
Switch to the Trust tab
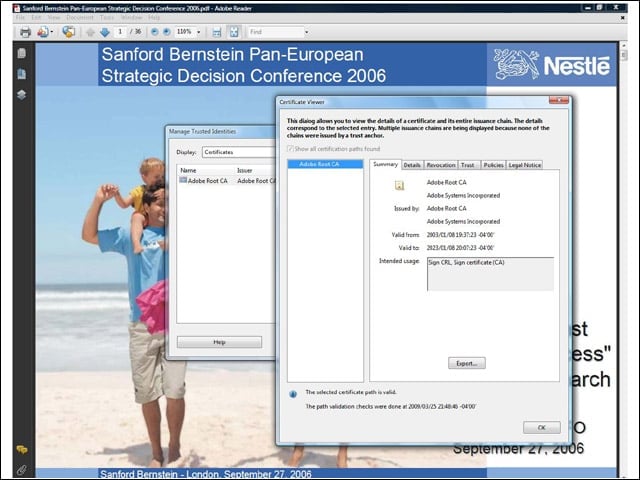tap(468, 165)
